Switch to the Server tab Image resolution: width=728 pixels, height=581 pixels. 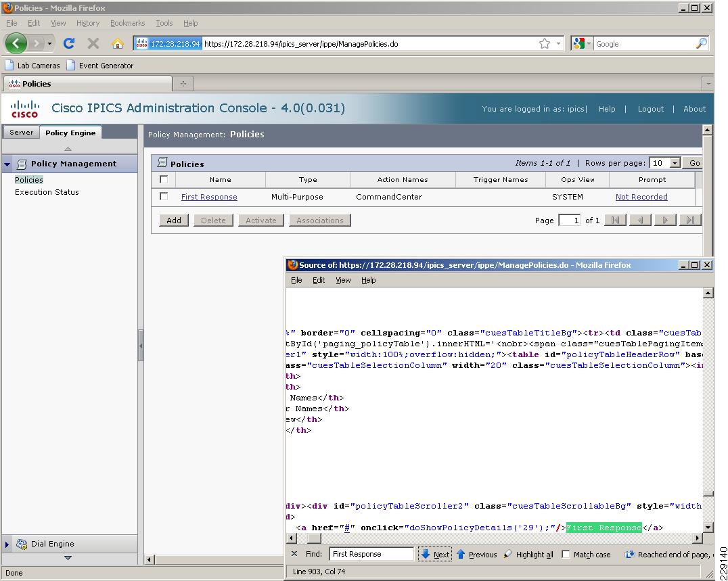point(22,133)
